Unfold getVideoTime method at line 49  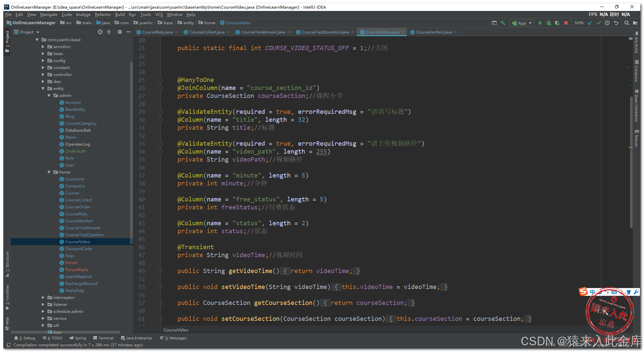(x=161, y=271)
